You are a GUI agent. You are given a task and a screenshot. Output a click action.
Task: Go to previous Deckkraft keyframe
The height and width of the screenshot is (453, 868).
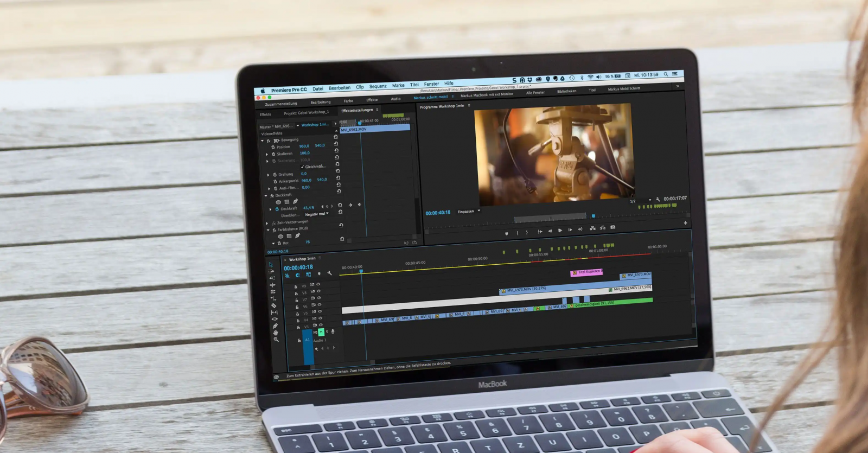tap(323, 206)
